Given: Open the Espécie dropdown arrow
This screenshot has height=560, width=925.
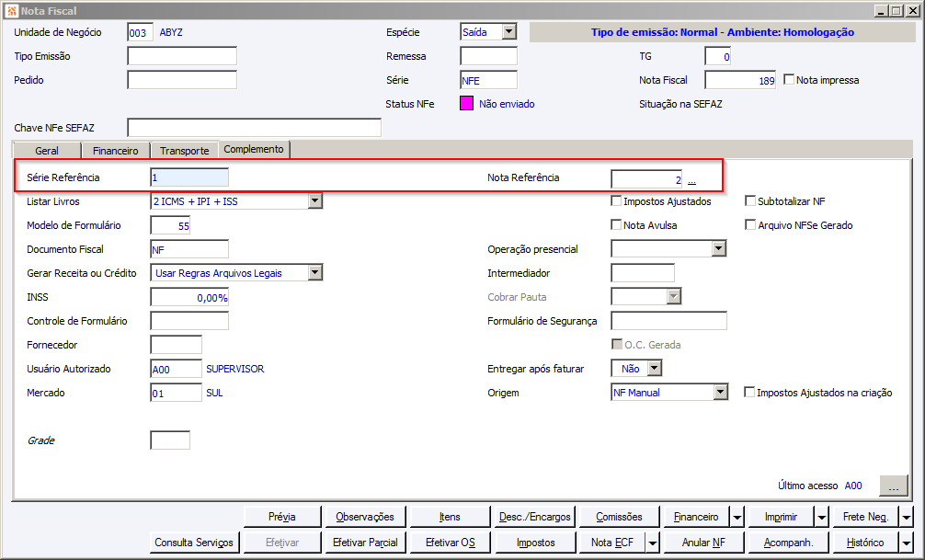Looking at the screenshot, I should pos(509,32).
